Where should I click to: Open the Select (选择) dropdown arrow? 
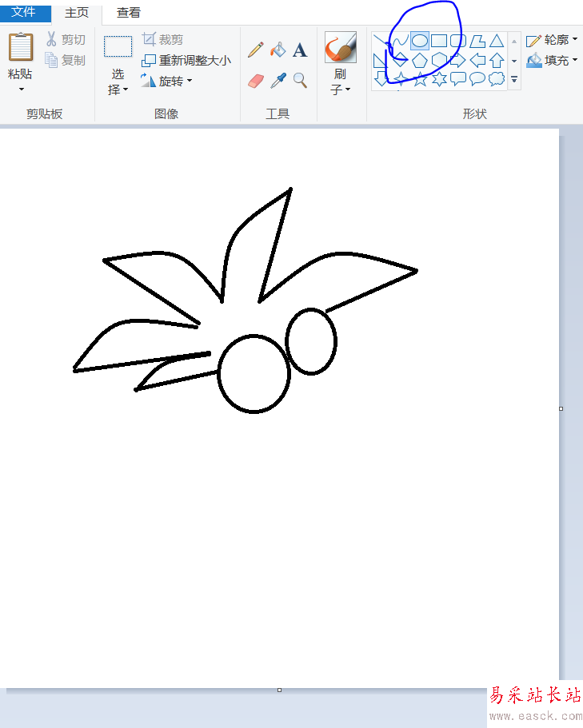coord(126,90)
